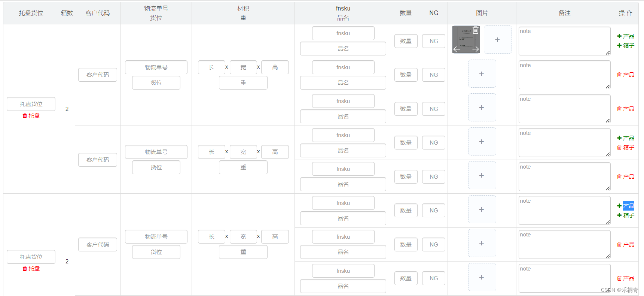Focus the 长 length input in first pallet's first box

pyautogui.click(x=211, y=67)
